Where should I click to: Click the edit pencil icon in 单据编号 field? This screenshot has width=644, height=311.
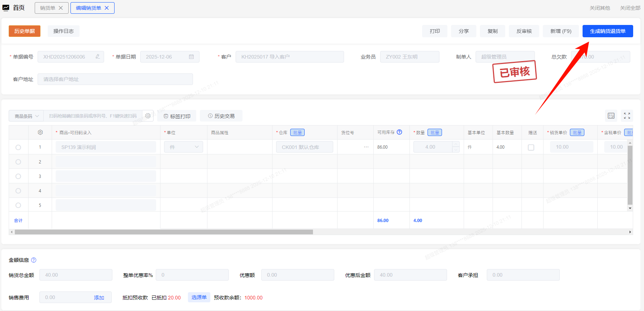pyautogui.click(x=98, y=57)
